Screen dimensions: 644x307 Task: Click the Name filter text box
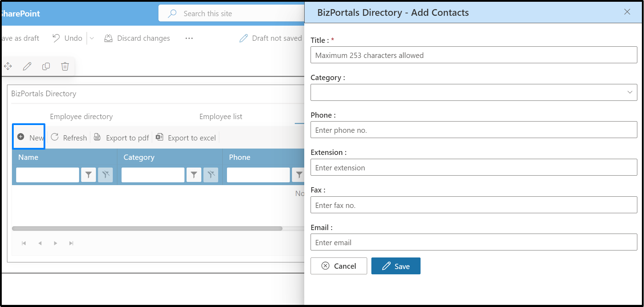pyautogui.click(x=47, y=175)
